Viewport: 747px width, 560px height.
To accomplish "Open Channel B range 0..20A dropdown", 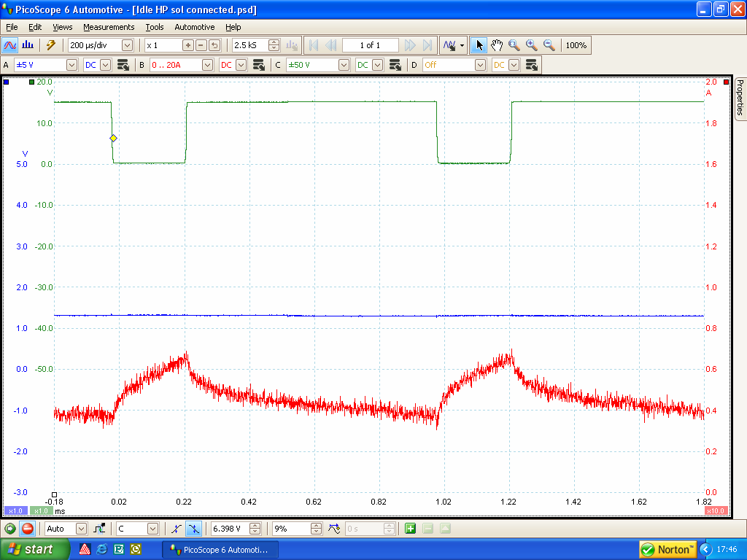I will (x=207, y=65).
